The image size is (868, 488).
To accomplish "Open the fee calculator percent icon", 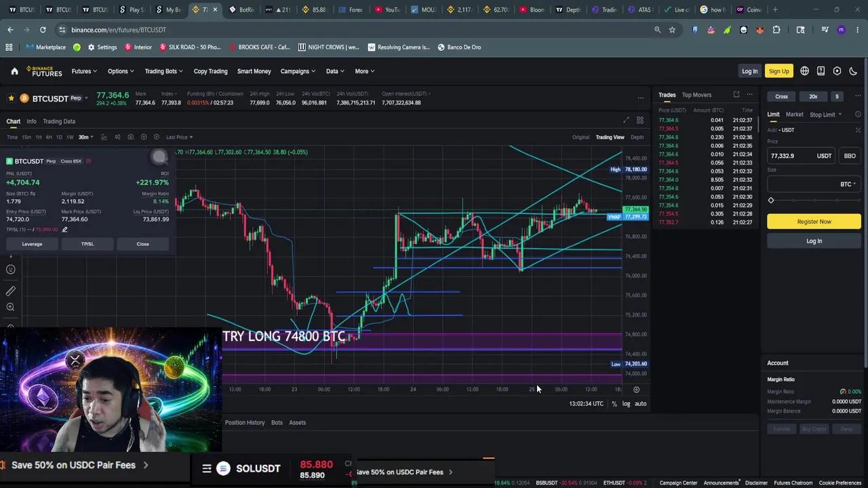I will [858, 130].
